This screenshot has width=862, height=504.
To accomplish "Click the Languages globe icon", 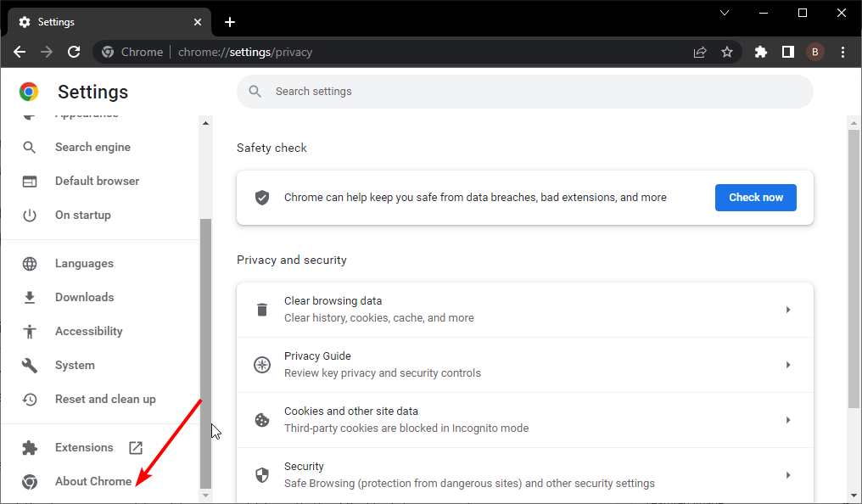I will point(29,264).
